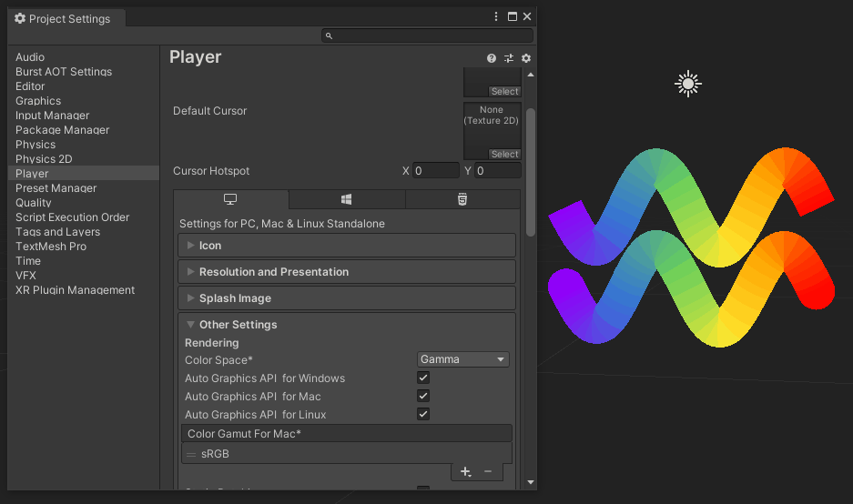Viewport: 853px width, 504px height.
Task: Expand the Icon section
Action: pyautogui.click(x=347, y=246)
